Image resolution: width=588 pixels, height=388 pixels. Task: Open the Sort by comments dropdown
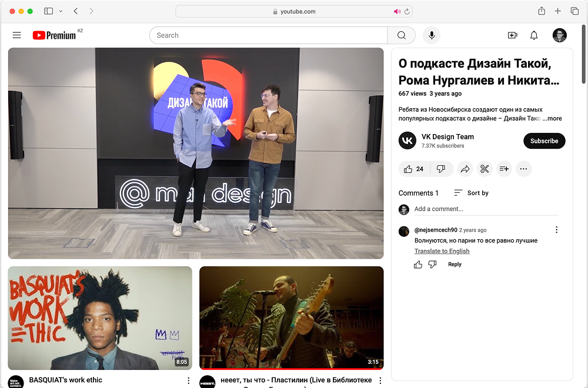click(471, 193)
